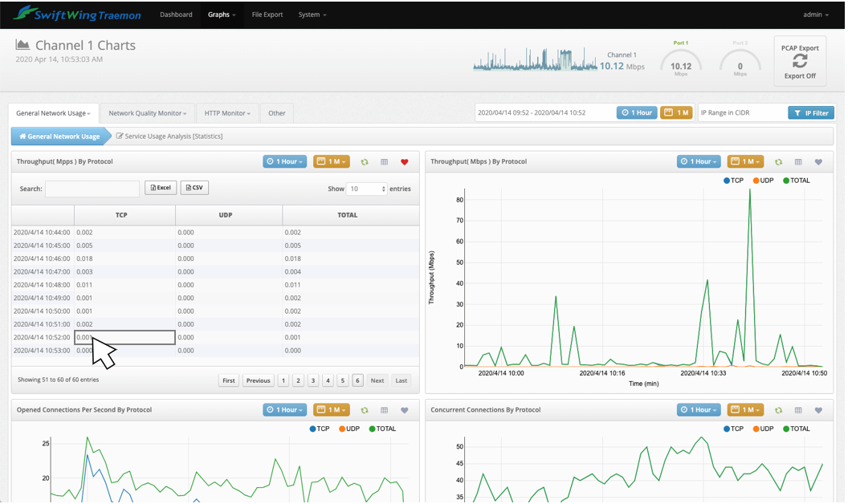This screenshot has width=848, height=504.
Task: Click the Last page button
Action: [402, 380]
